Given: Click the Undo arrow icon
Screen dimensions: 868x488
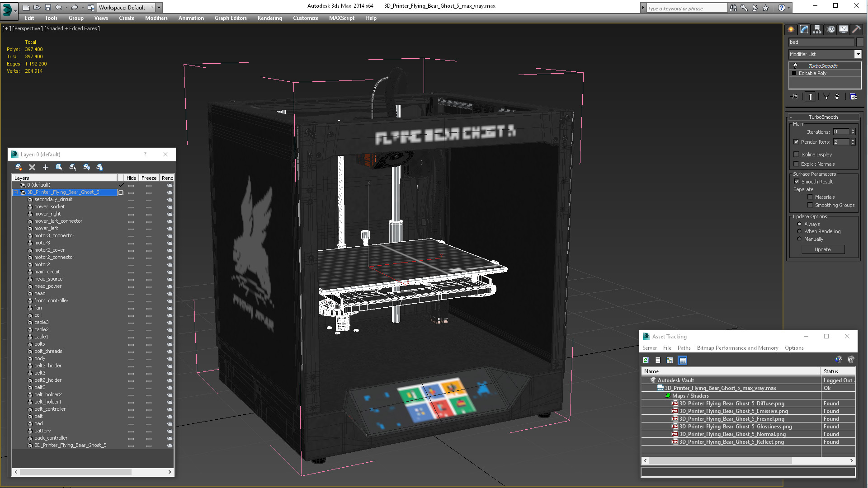Looking at the screenshot, I should click(x=58, y=7).
